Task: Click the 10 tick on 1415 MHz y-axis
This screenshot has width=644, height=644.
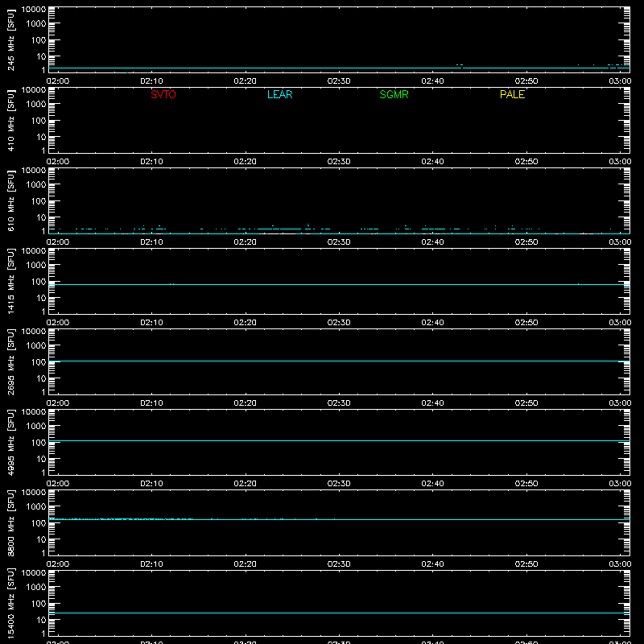Action: pyautogui.click(x=42, y=298)
